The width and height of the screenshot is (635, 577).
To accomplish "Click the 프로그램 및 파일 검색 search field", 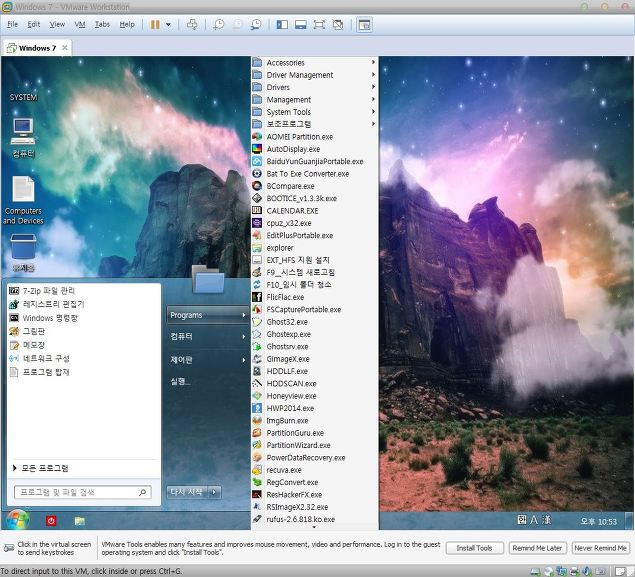I will point(83,492).
